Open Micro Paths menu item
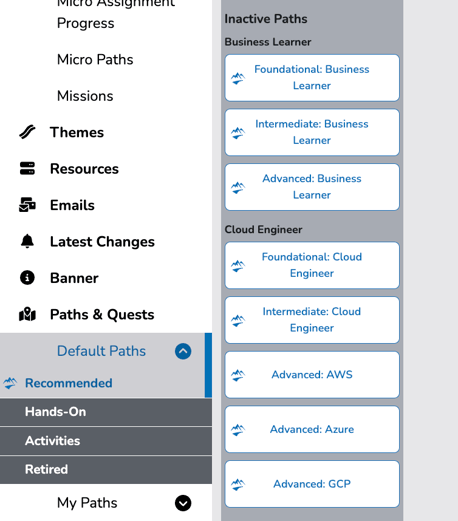 point(95,60)
